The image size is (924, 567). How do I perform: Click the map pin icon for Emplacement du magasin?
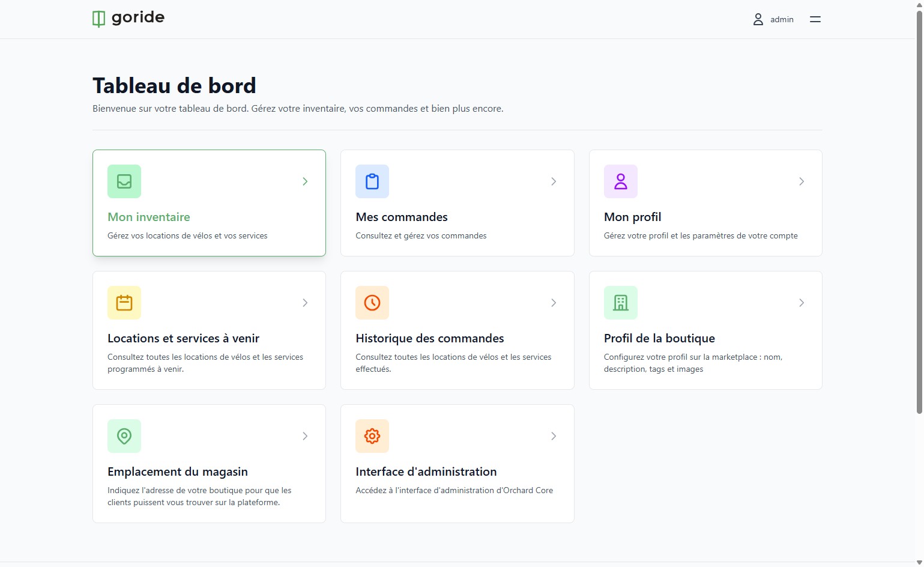tap(124, 436)
